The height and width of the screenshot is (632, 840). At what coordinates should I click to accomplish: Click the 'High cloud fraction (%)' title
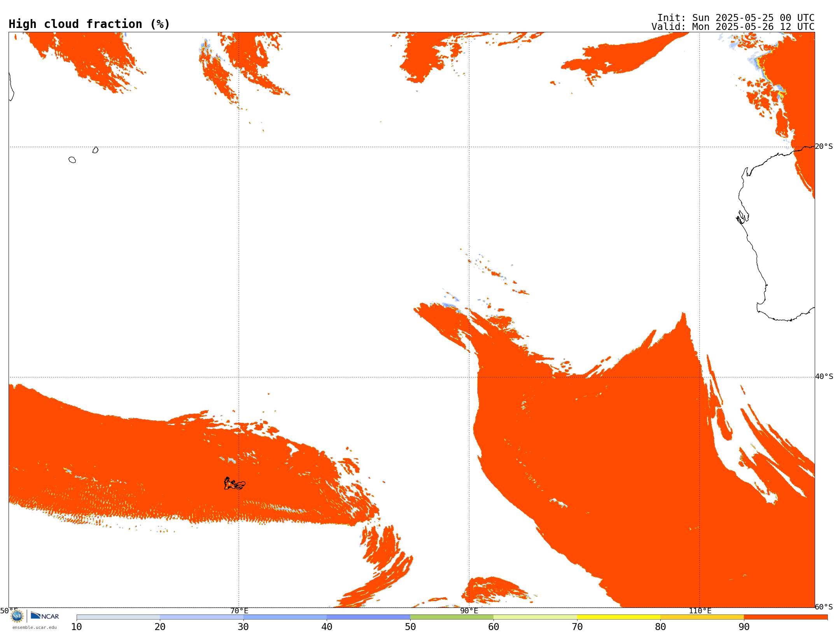[x=89, y=24]
